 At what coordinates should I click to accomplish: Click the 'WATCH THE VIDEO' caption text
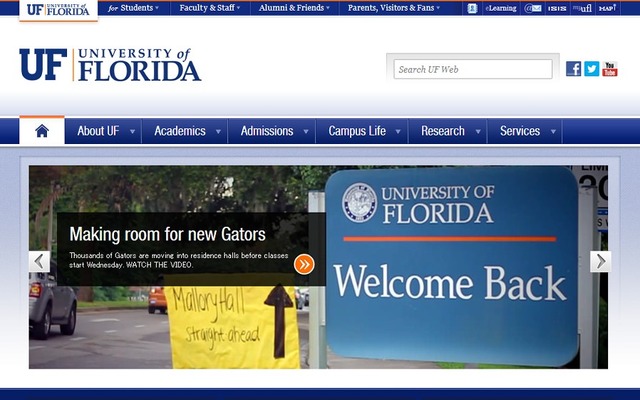tap(159, 265)
